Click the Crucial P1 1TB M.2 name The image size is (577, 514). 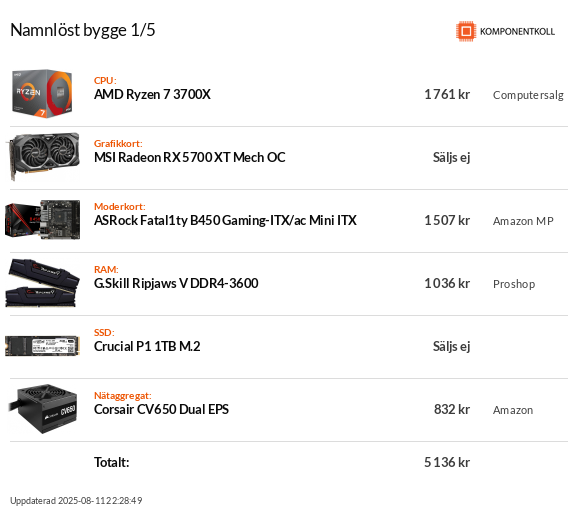tap(147, 346)
